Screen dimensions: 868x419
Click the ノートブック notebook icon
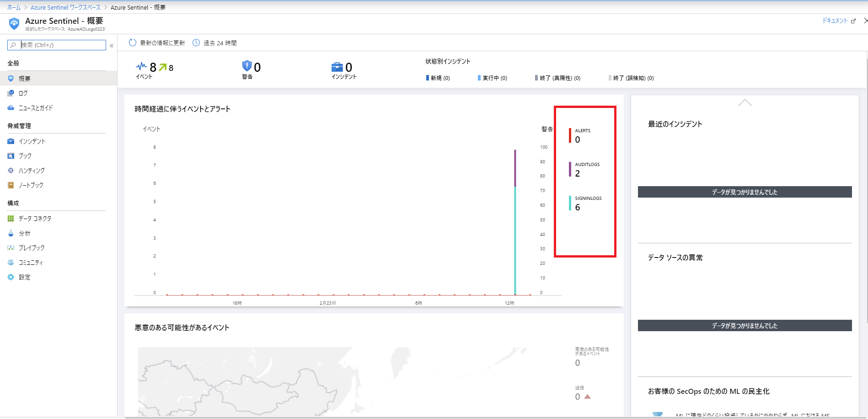11,185
